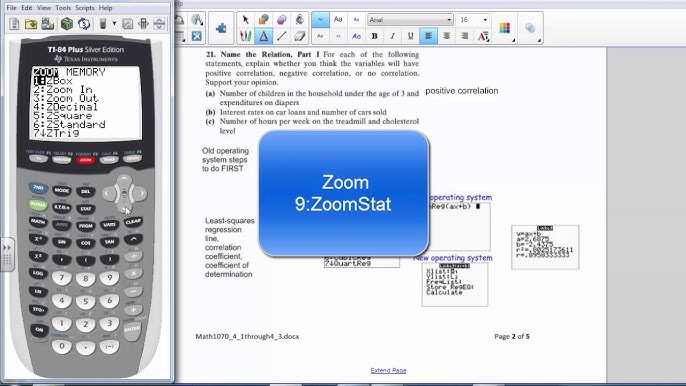Screen dimensions: 686x386
Task: Click the calculator width arrows icon
Action: [x=144, y=24]
